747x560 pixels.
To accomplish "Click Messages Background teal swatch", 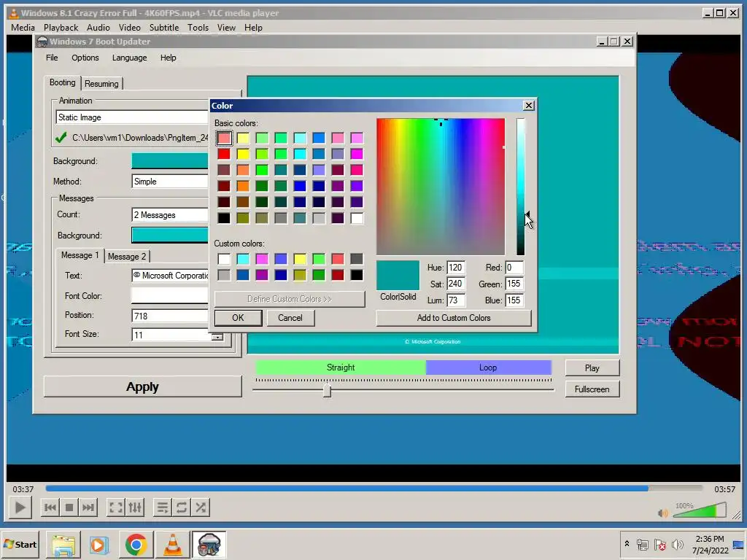I will [x=171, y=235].
